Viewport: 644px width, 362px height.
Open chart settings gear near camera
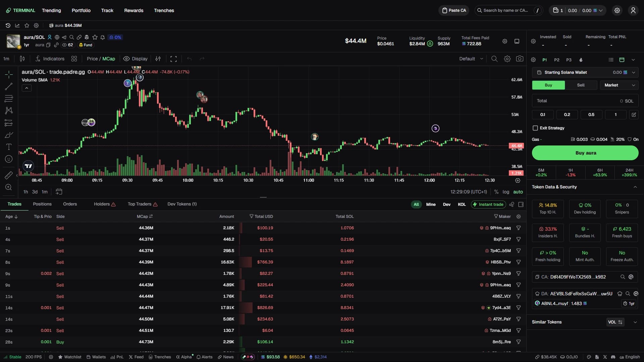pos(507,59)
